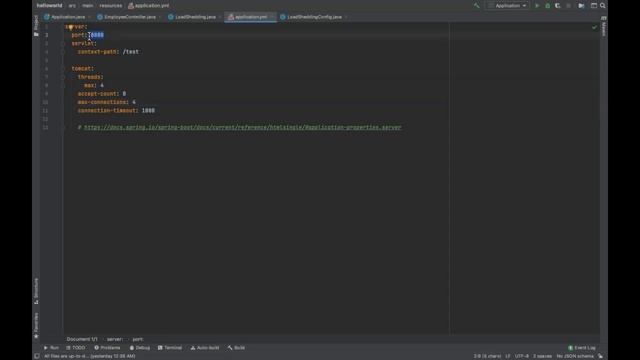Screen dimensions: 640x360
Task: Collapse the threads block fold marker
Action: (x=63, y=77)
